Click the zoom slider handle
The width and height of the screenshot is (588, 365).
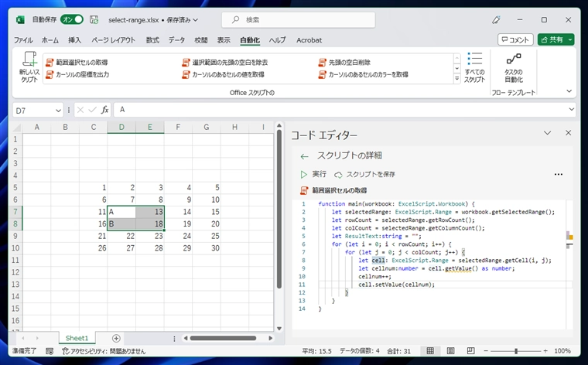pos(516,351)
